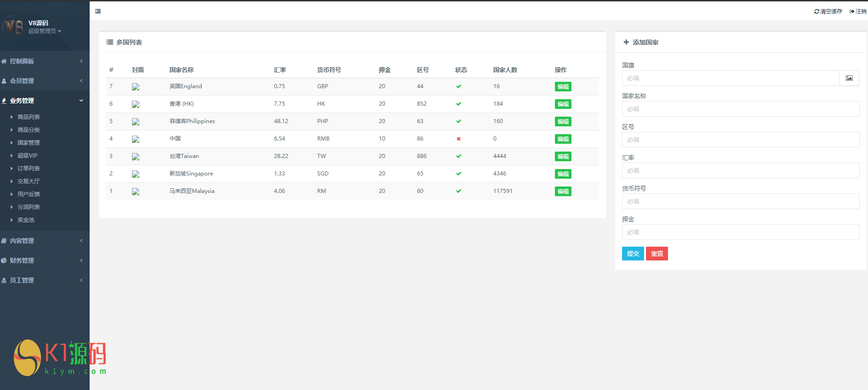
Task: Submit the form with 提交 button
Action: [633, 254]
